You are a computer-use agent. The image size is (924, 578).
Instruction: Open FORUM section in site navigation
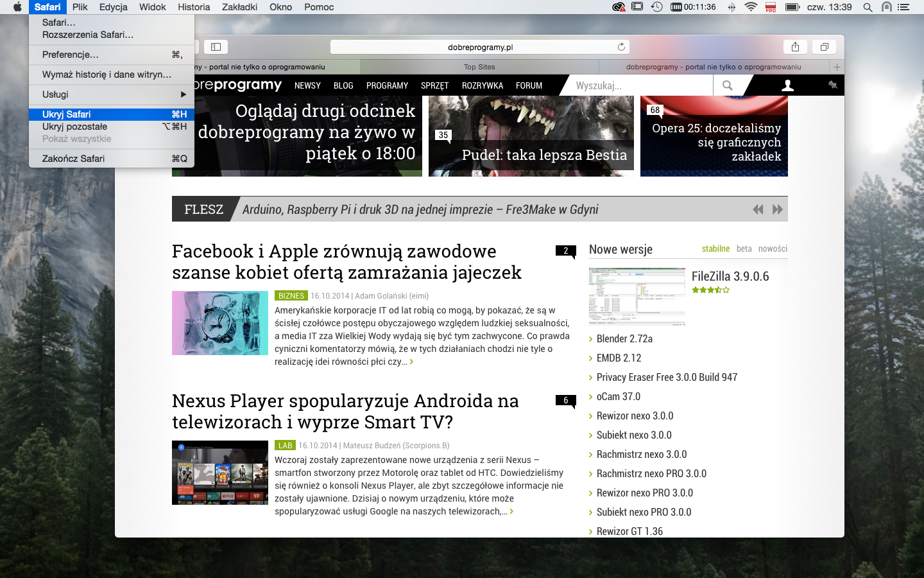[529, 85]
